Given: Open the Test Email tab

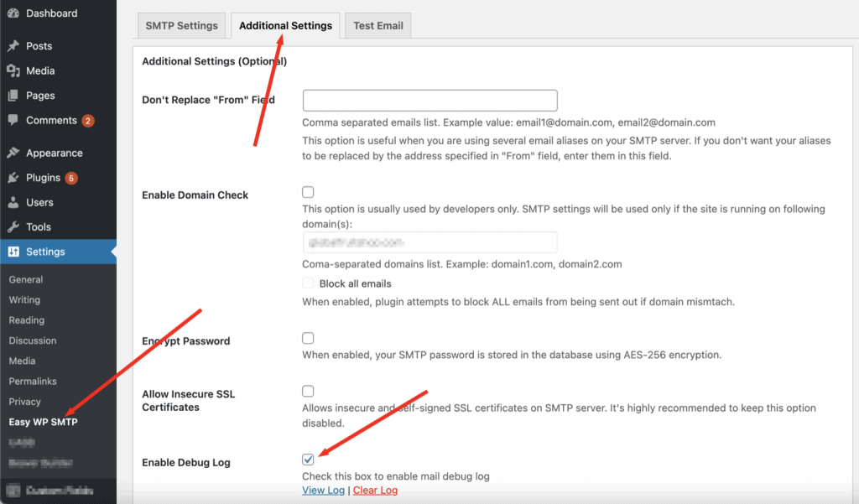Looking at the screenshot, I should pos(377,25).
